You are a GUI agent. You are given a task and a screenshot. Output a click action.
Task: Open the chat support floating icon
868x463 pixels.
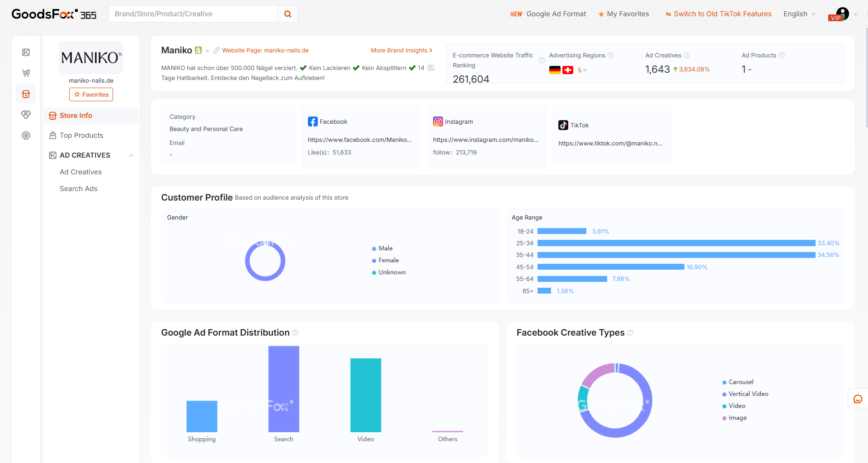(858, 399)
